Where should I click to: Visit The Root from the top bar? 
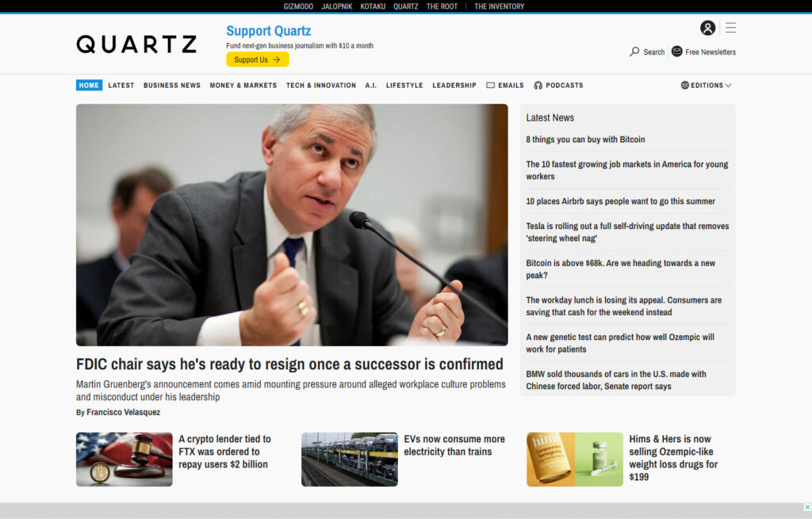[x=442, y=6]
